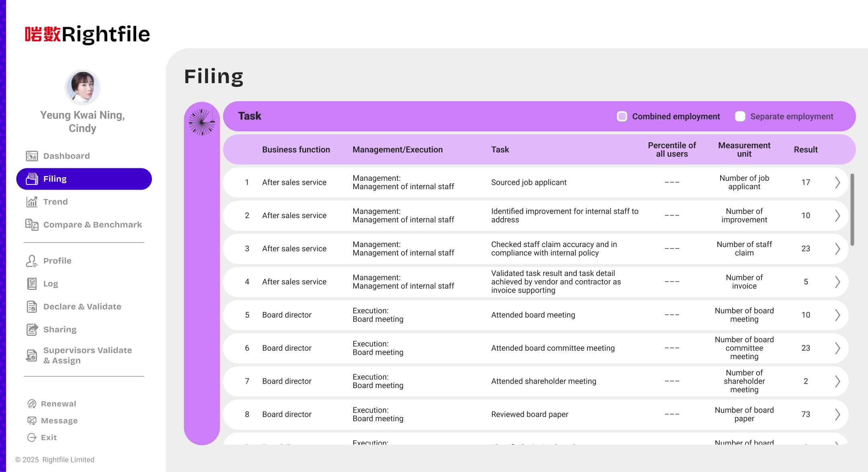Viewport: 868px width, 472px height.
Task: Open the Log icon in sidebar
Action: coord(31,284)
